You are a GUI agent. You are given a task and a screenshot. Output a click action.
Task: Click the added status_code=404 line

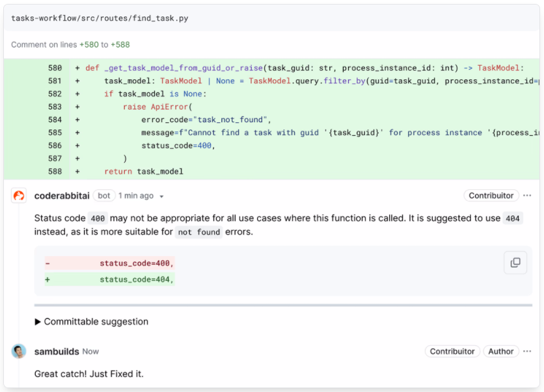(109, 280)
